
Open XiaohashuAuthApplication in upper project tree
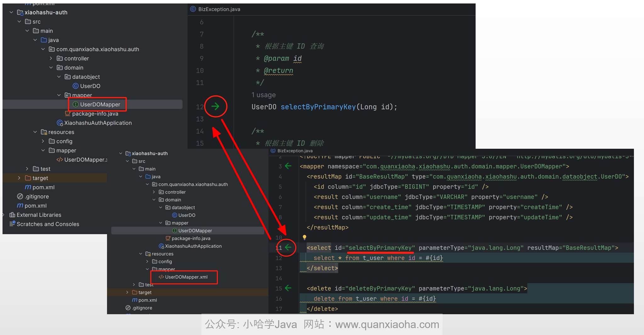(98, 123)
